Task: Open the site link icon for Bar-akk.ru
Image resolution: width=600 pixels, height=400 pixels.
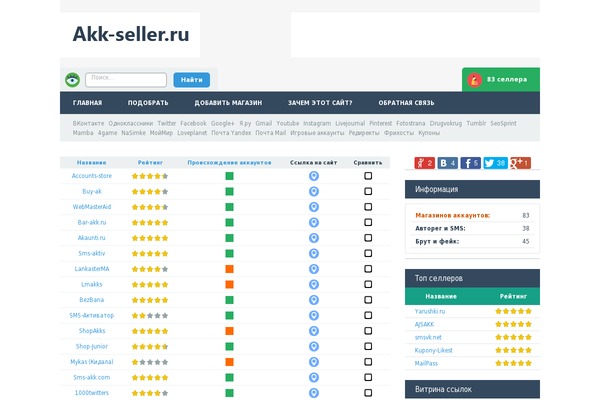Action: (x=314, y=222)
